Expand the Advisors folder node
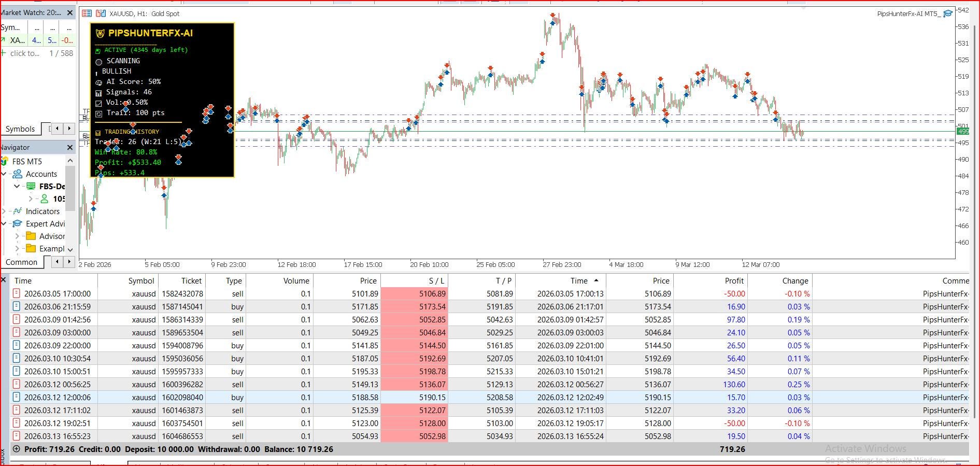The width and height of the screenshot is (980, 466). point(17,236)
